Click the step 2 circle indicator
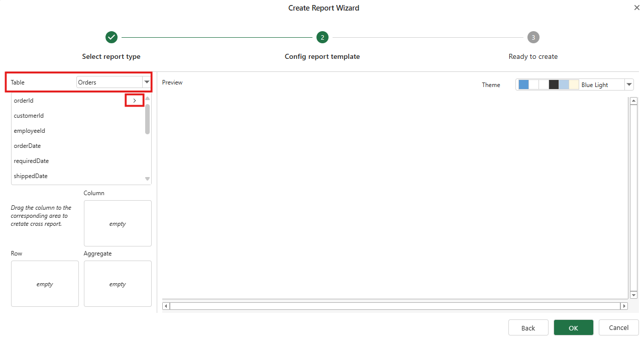This screenshot has height=337, width=644. coord(322,37)
